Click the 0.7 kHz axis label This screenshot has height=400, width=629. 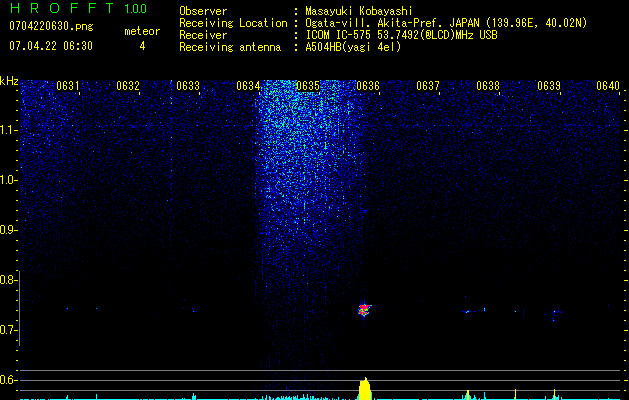point(9,330)
